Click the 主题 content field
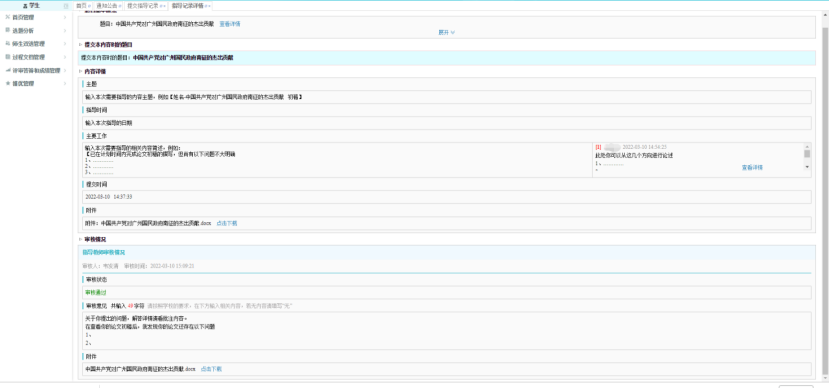The image size is (830, 388). (x=447, y=97)
